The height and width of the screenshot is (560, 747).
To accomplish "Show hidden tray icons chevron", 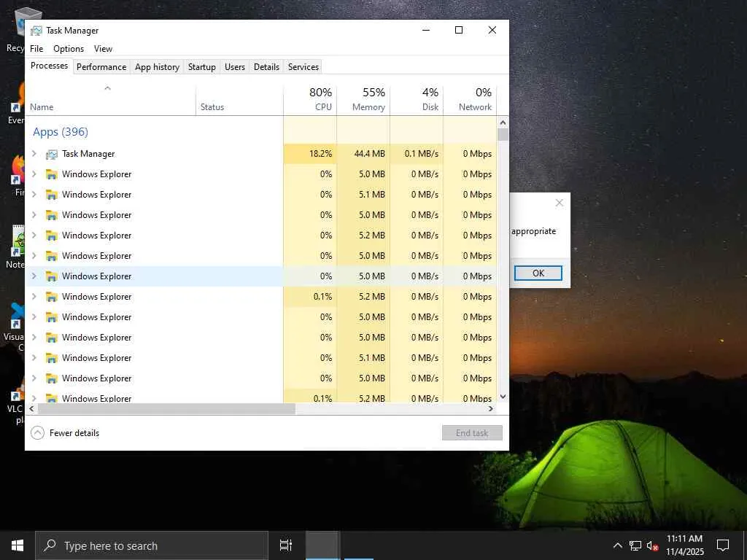I will pos(617,545).
